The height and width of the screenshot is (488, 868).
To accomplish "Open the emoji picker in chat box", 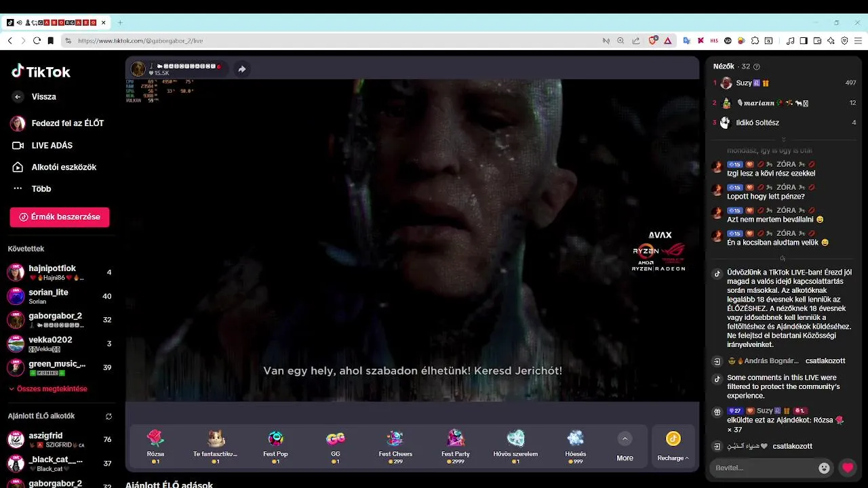I will pos(824,468).
